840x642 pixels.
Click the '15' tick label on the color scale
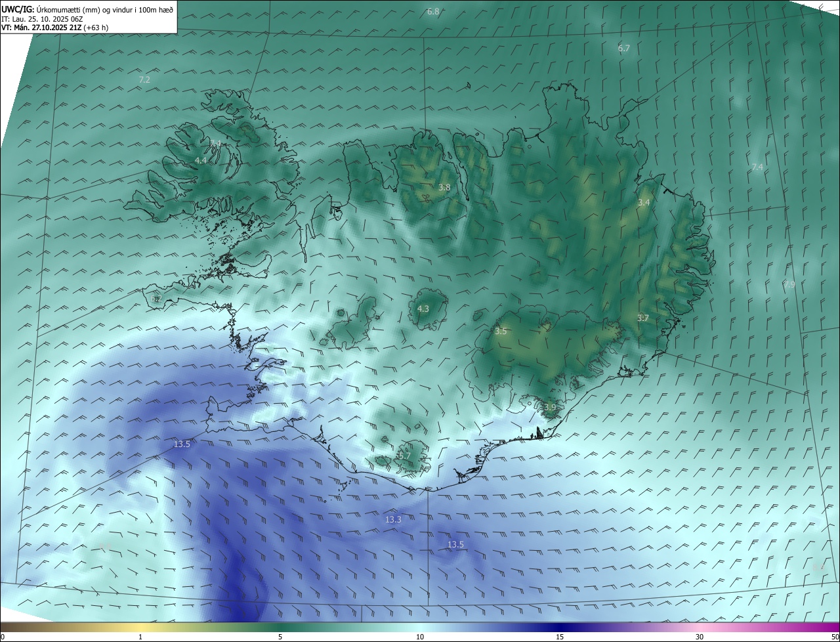point(560,637)
